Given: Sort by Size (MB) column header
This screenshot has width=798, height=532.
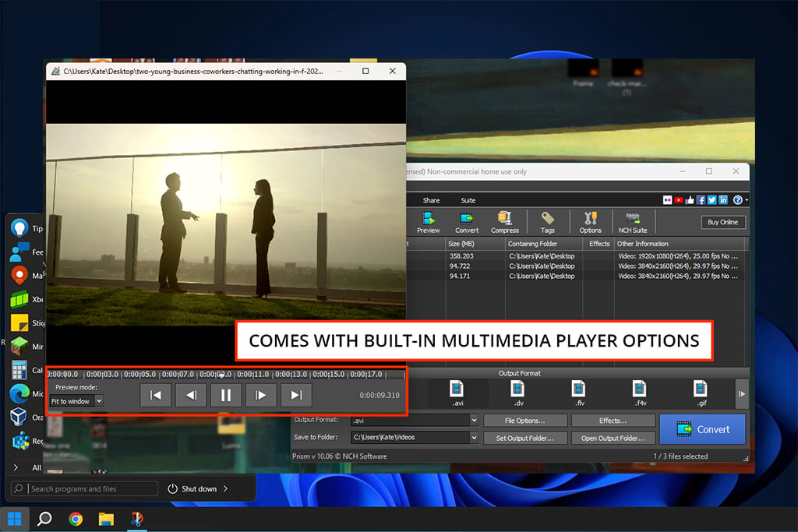Looking at the screenshot, I should (475, 244).
